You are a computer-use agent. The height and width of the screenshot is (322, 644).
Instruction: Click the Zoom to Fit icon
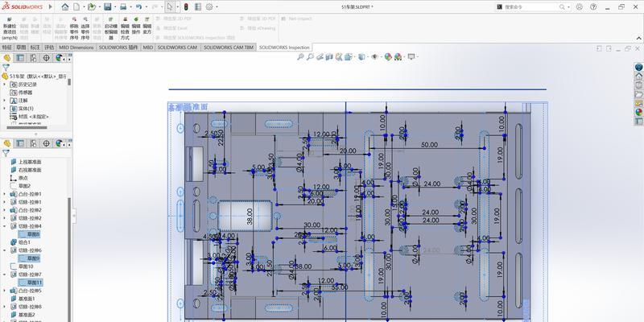click(x=300, y=57)
